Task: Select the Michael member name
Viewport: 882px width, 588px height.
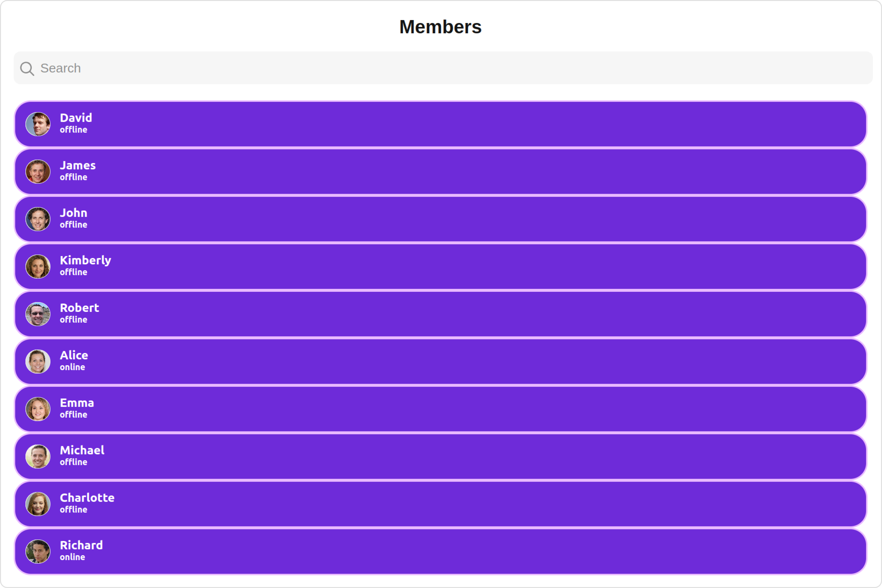Action: tap(82, 450)
